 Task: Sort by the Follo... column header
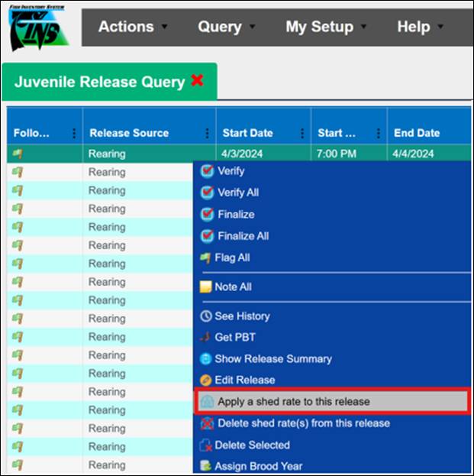[31, 133]
